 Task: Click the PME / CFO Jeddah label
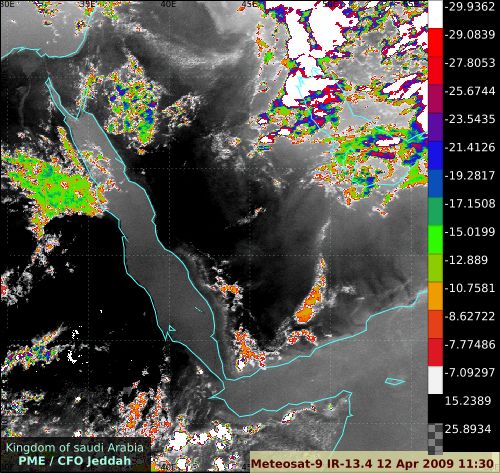coord(75,461)
